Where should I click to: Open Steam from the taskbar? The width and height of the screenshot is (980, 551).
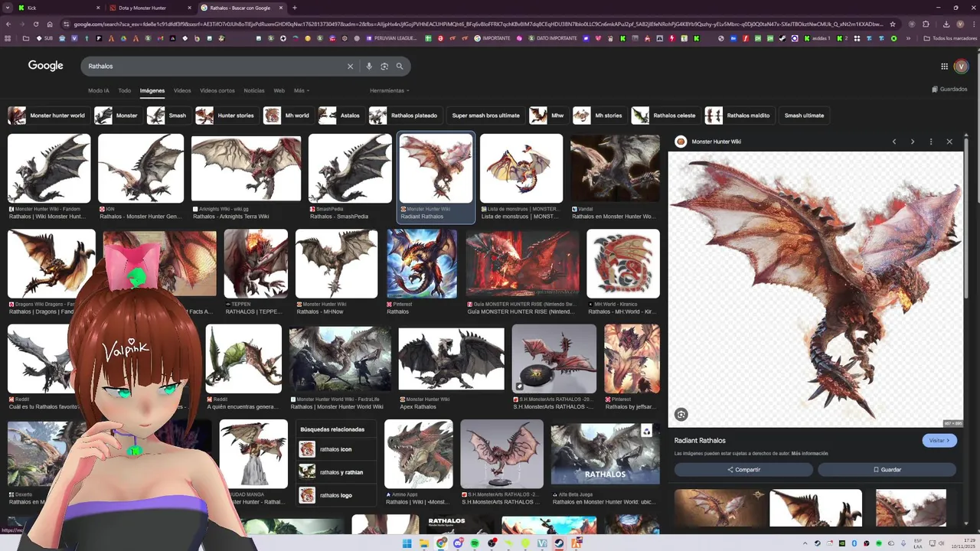click(559, 543)
